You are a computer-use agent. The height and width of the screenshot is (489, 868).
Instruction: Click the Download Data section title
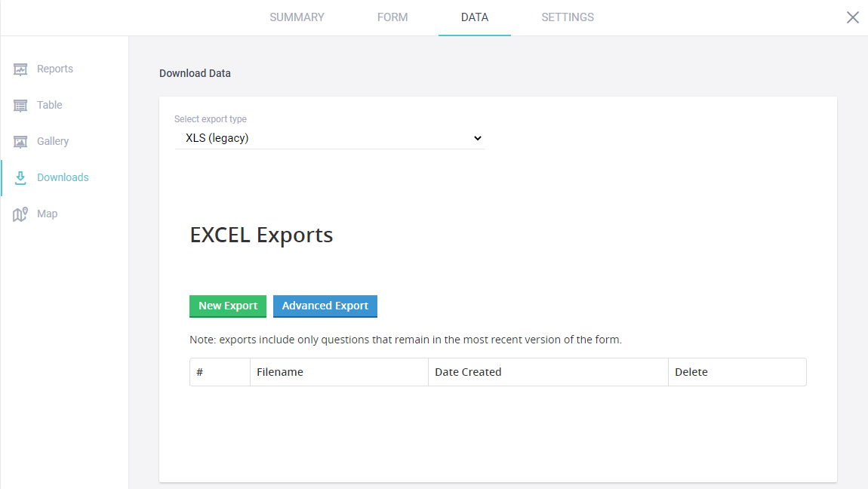(x=195, y=73)
